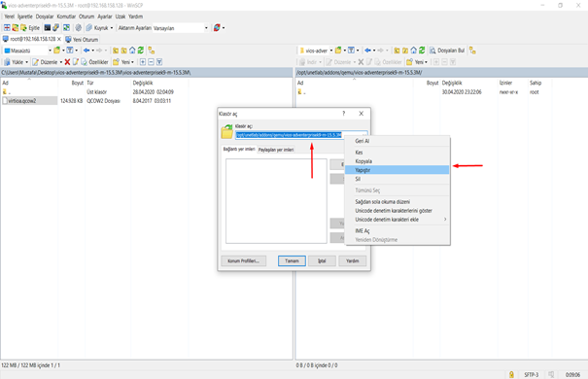The width and height of the screenshot is (588, 379).
Task: Go to home directory in the left panel
Action: (x=132, y=51)
